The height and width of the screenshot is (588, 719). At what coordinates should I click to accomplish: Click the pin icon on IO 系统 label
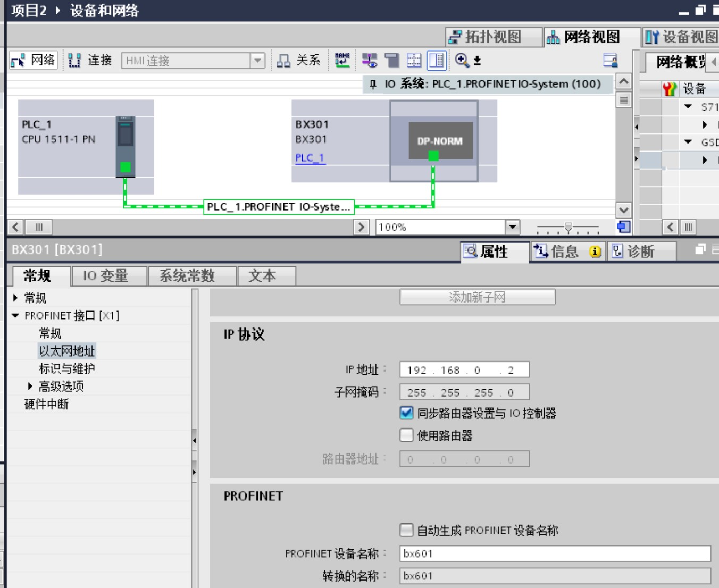[373, 84]
